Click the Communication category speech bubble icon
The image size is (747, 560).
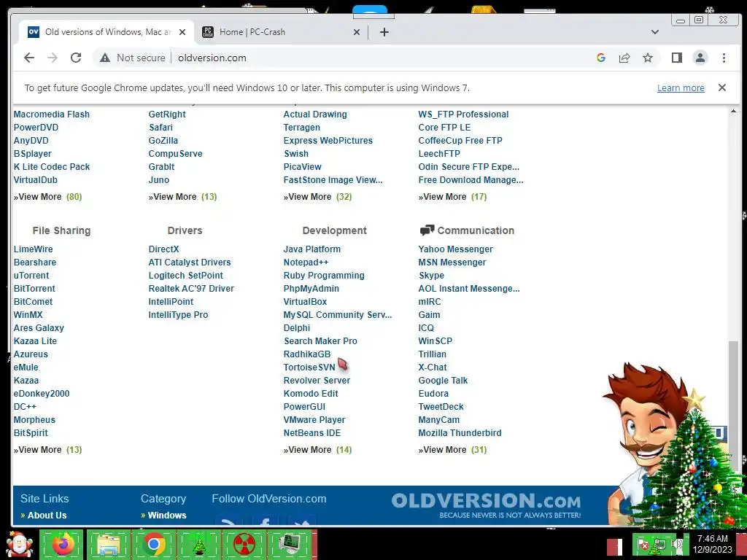pos(427,230)
